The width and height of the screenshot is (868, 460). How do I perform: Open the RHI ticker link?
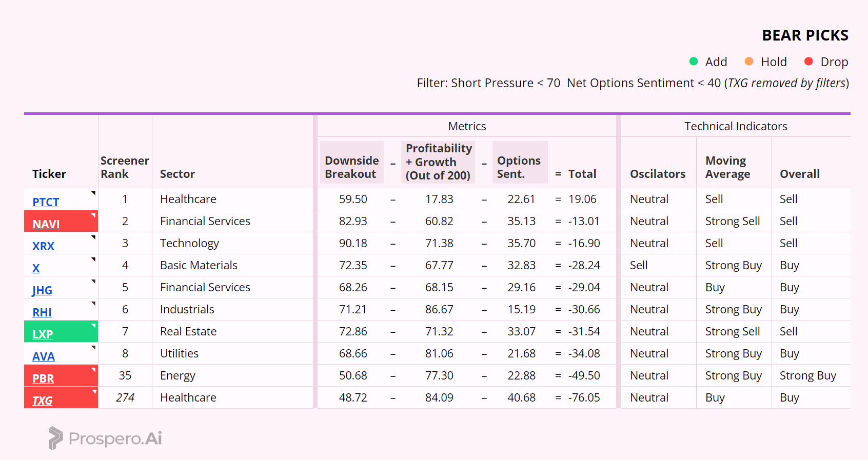tap(42, 312)
